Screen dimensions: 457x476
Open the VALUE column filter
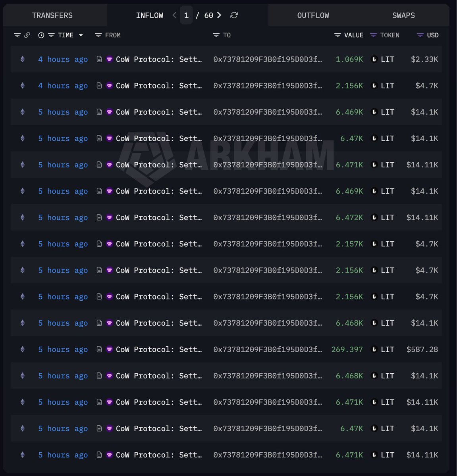point(337,35)
